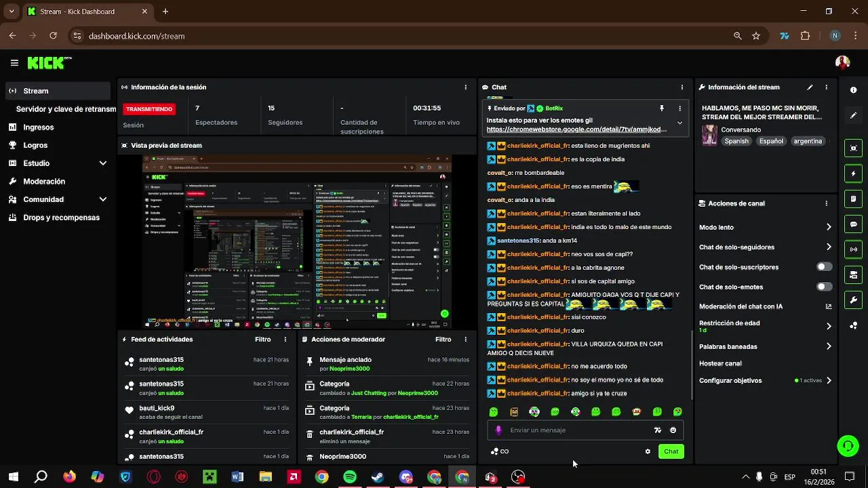Viewport: 868px width, 488px height.
Task: Toggle Chat de solo-suscriptores switch
Action: pos(824,267)
